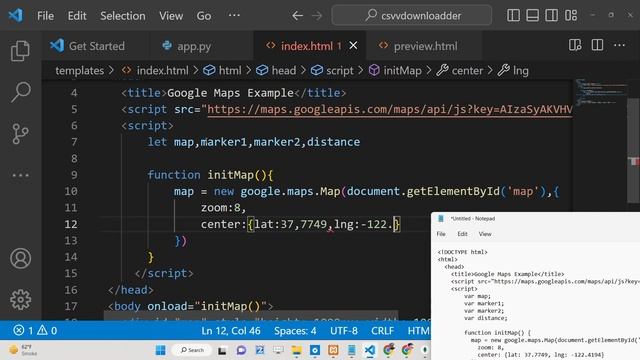Change end of line via CRLF
The height and width of the screenshot is (360, 640).
tap(382, 331)
